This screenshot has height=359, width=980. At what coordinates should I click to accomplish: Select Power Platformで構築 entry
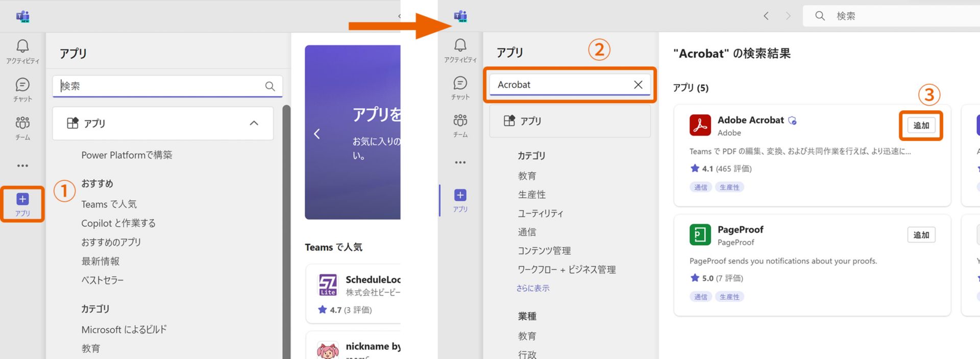coord(127,155)
